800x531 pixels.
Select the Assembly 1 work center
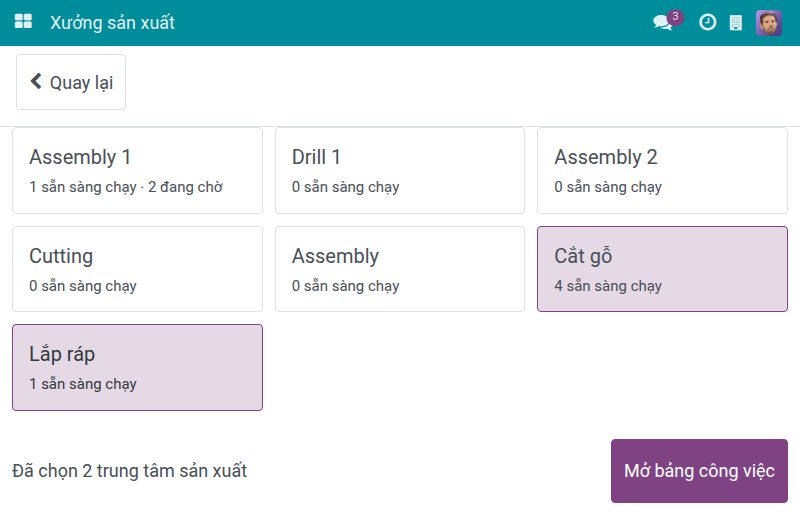click(x=137, y=170)
